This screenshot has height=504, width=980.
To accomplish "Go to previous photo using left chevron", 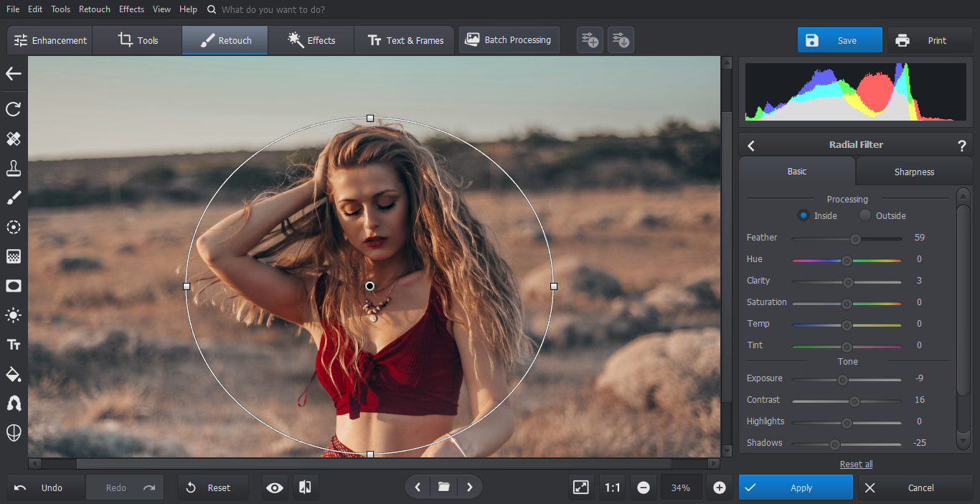I will (x=418, y=487).
